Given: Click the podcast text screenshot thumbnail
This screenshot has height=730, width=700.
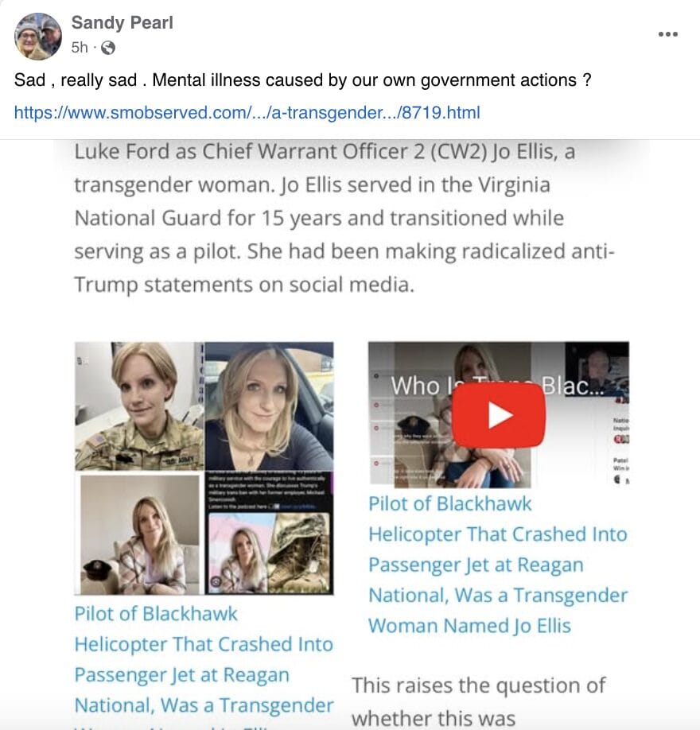Looking at the screenshot, I should 269,491.
